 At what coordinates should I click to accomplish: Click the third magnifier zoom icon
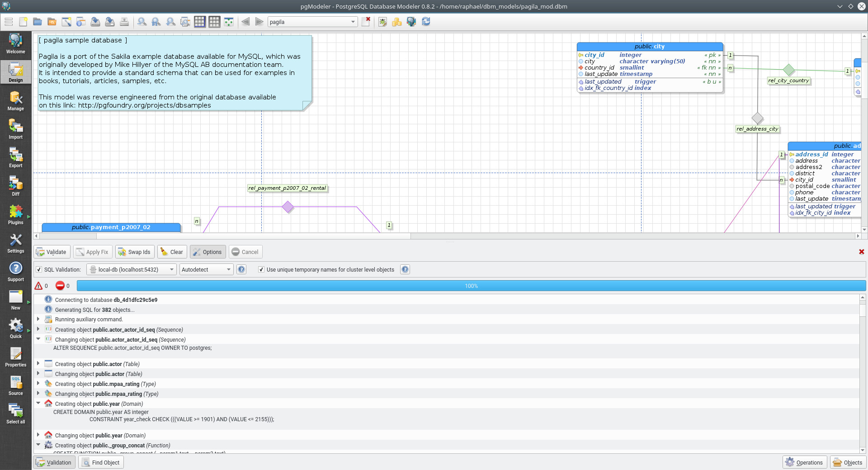click(171, 22)
